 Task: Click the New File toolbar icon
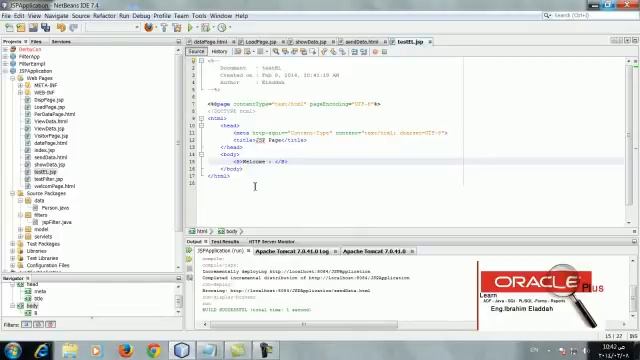[9, 27]
